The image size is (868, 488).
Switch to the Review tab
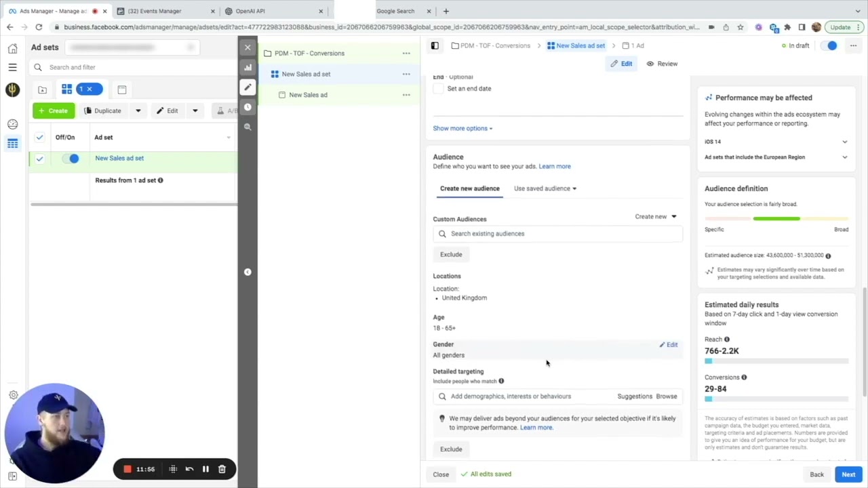tap(662, 63)
